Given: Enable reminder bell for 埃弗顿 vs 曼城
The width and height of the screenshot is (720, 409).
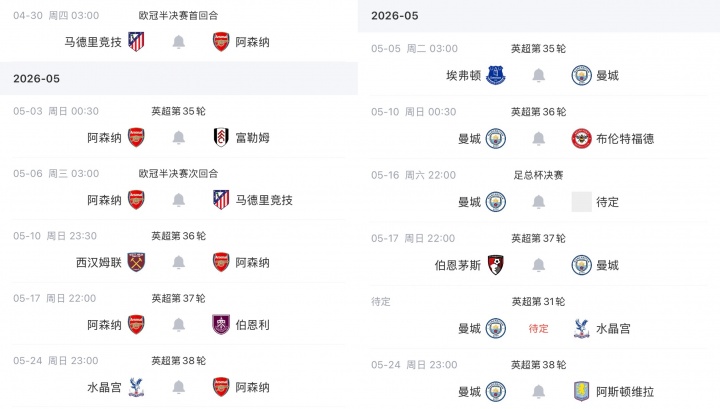Looking at the screenshot, I should coord(538,75).
